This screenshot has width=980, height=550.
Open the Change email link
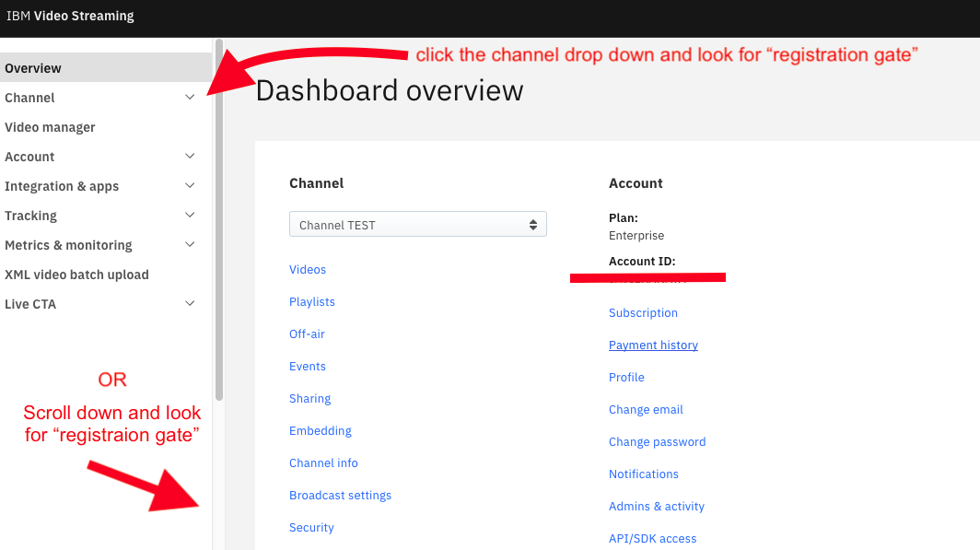point(646,409)
